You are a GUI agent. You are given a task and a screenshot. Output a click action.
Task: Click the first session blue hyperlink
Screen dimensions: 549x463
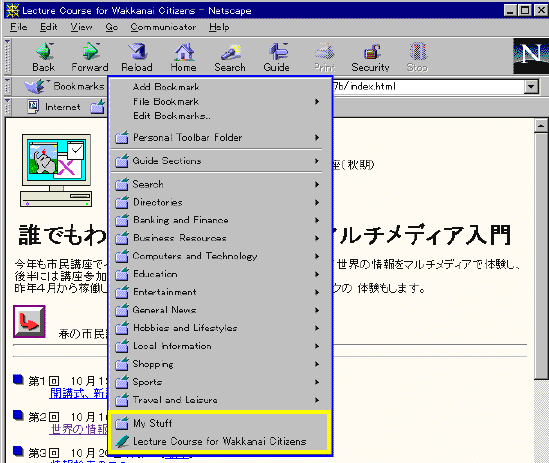coord(78,393)
